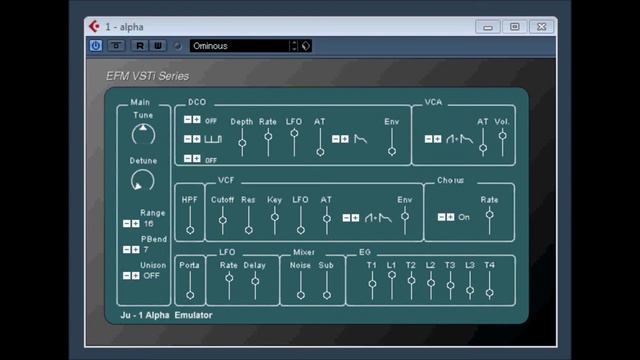The width and height of the screenshot is (640, 360).
Task: Enable the Read automation R button
Action: coord(140,46)
